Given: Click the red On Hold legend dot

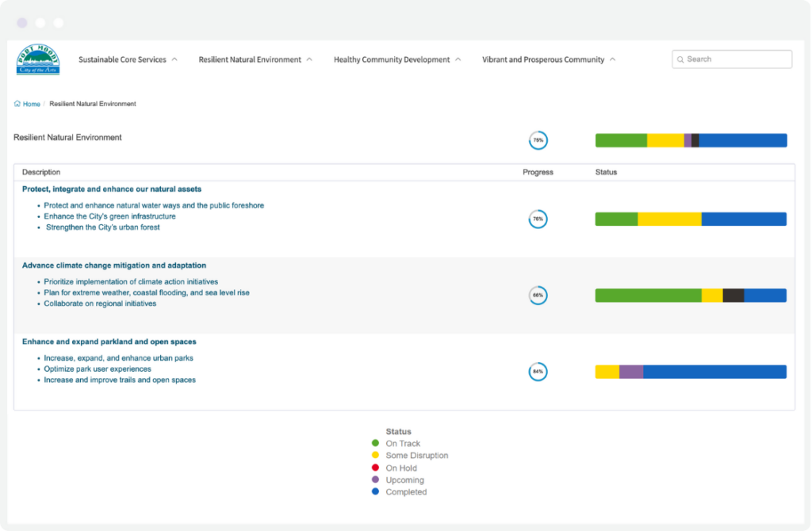Looking at the screenshot, I should coord(375,468).
